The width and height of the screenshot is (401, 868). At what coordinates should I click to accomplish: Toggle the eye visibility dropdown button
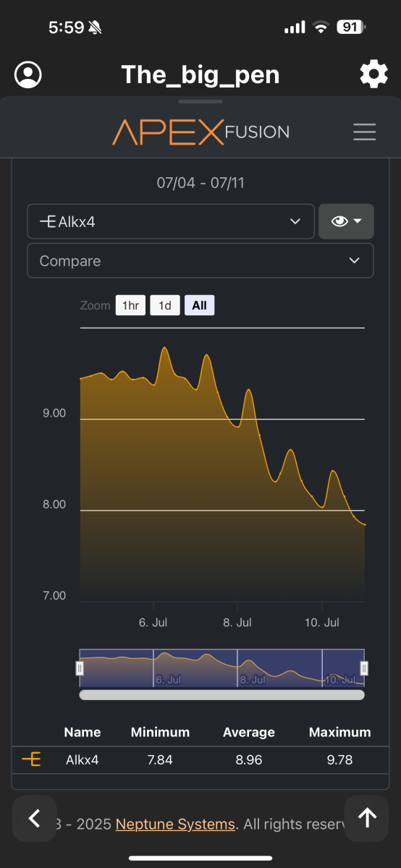(346, 221)
